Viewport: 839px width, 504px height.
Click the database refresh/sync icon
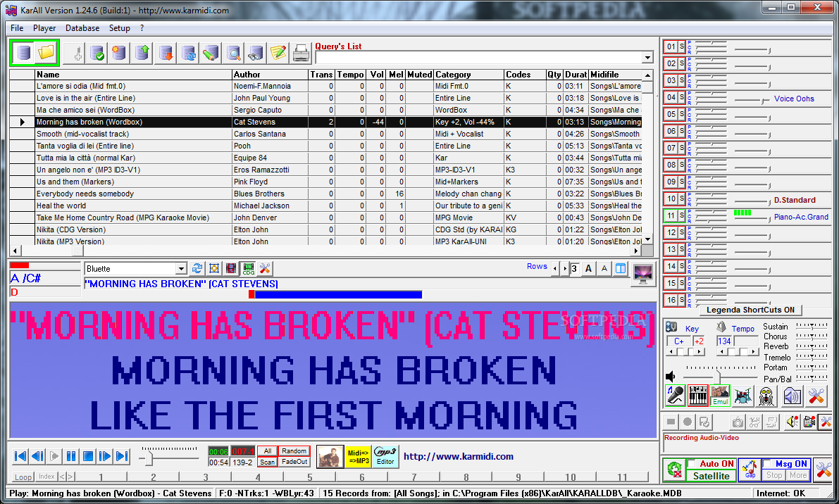188,53
